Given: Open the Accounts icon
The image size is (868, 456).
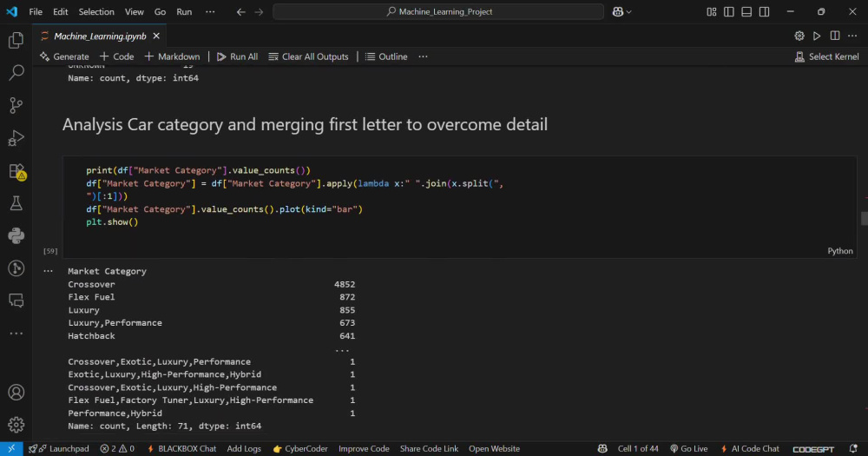Looking at the screenshot, I should click(x=16, y=393).
